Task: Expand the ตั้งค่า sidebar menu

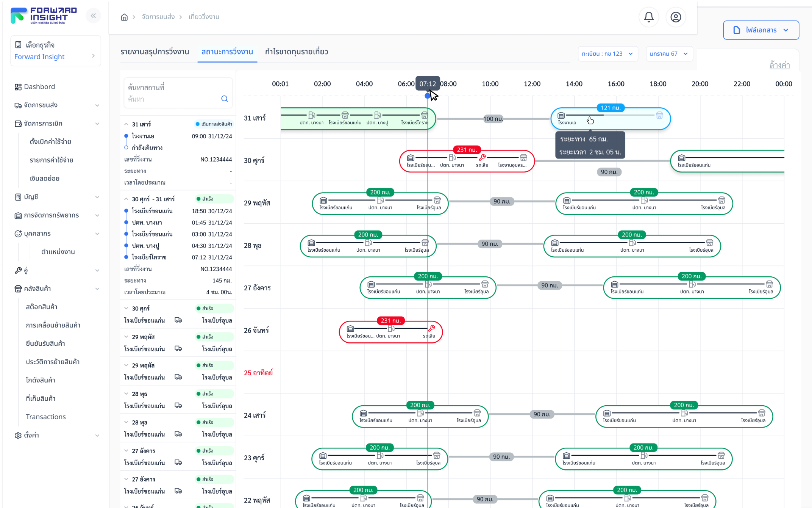Action: (97, 436)
